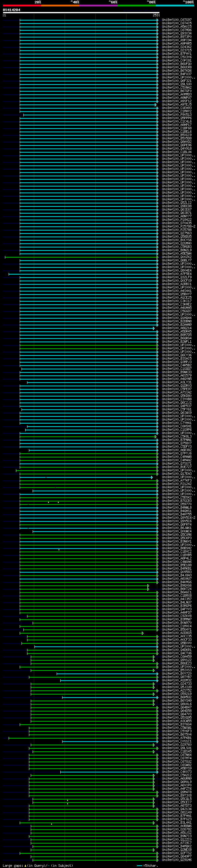The height and width of the screenshot is (868, 197).
Task: Open hit UniRef100_P25788-2
Action: (179, 226)
